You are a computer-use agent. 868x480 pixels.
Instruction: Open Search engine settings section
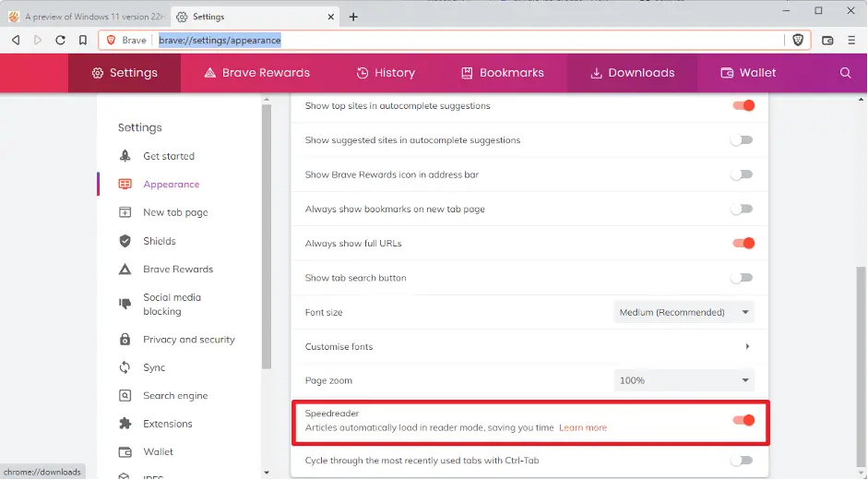(175, 396)
